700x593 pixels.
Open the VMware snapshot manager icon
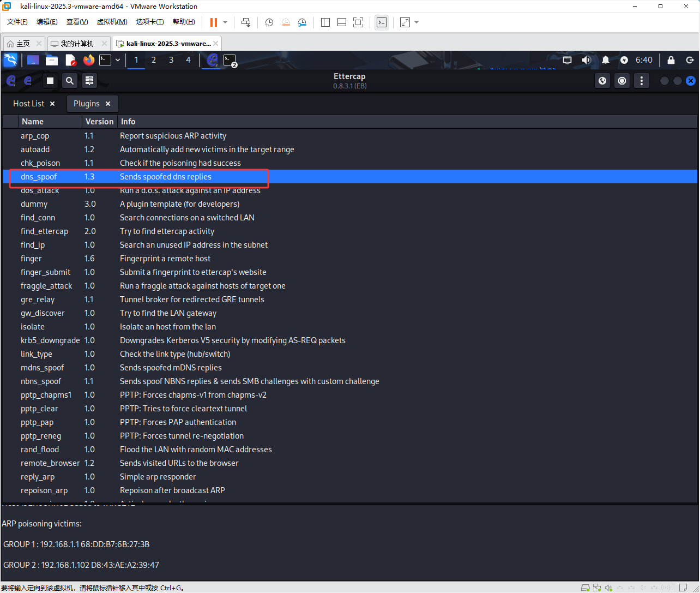[302, 22]
